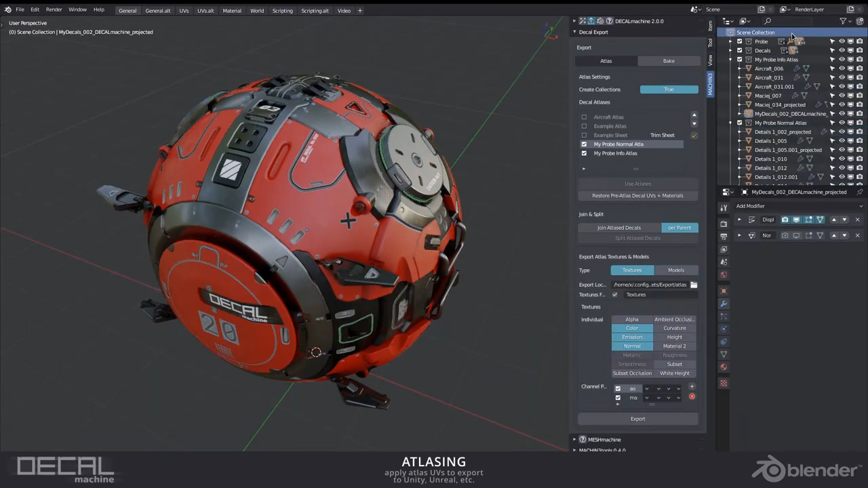Viewport: 868px width, 488px height.
Task: Move the Displ modifier down
Action: (x=844, y=220)
